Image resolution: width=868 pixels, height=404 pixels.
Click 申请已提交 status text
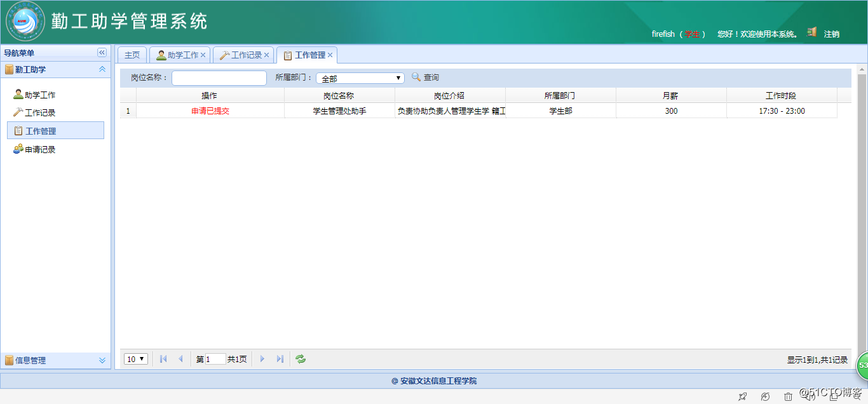tap(210, 111)
